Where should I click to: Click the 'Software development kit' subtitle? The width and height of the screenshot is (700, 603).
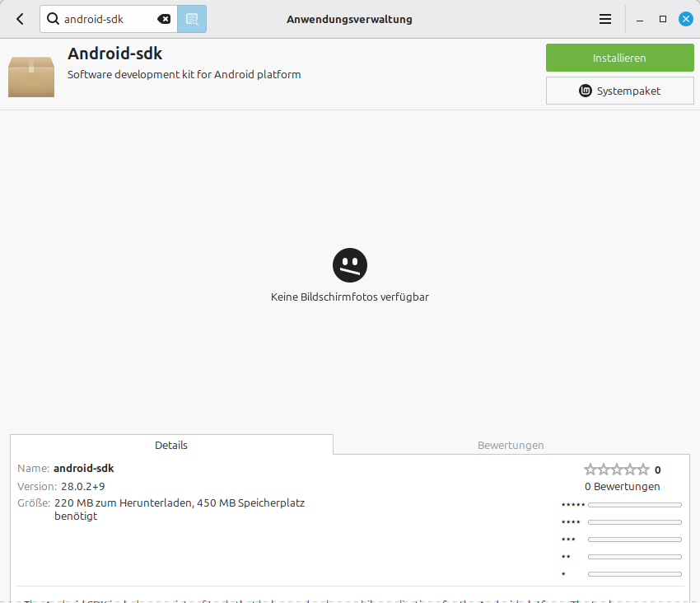pyautogui.click(x=184, y=74)
